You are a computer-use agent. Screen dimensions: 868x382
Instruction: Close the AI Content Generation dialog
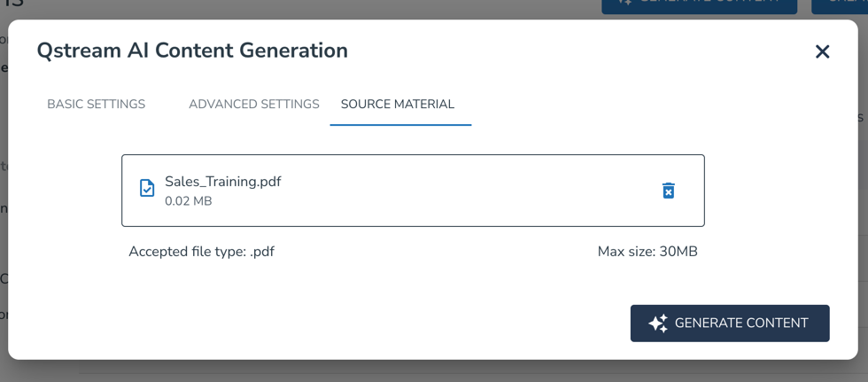point(822,51)
